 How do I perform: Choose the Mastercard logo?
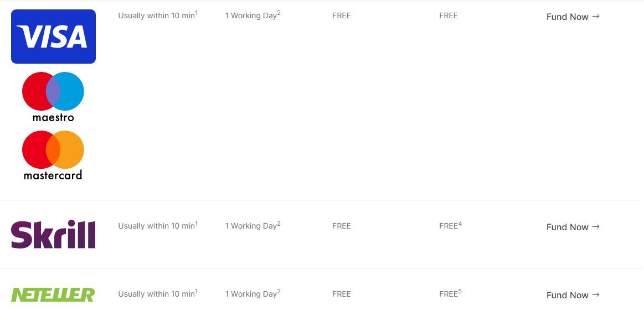[53, 156]
